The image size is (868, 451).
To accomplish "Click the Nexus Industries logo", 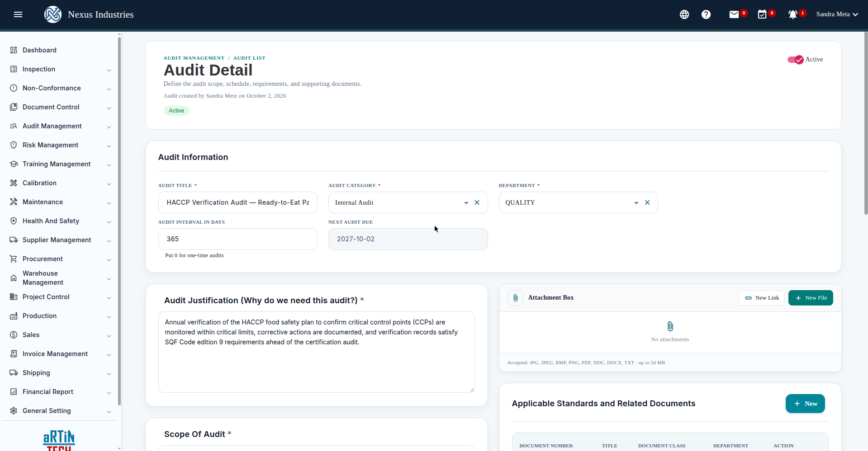I will coord(53,14).
